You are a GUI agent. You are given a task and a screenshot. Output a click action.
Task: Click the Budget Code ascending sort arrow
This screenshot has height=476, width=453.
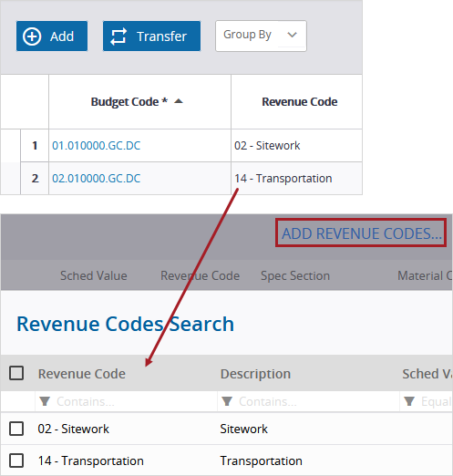tap(179, 101)
